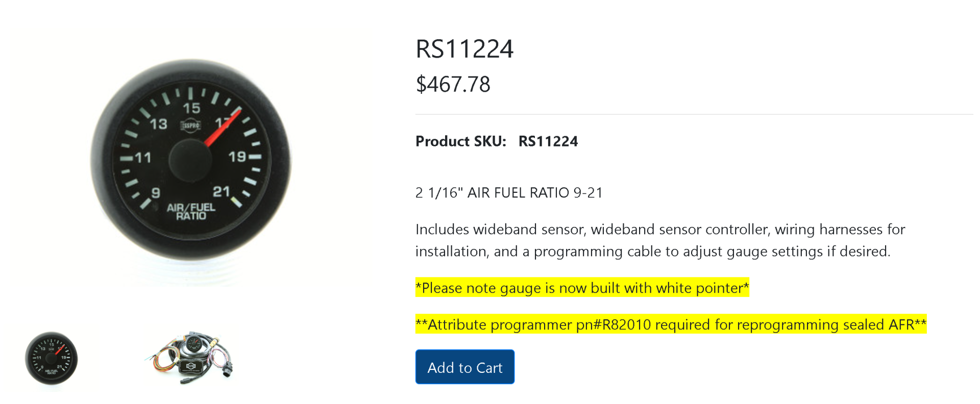
Task: Click the Add to Cart button
Action: [464, 367]
